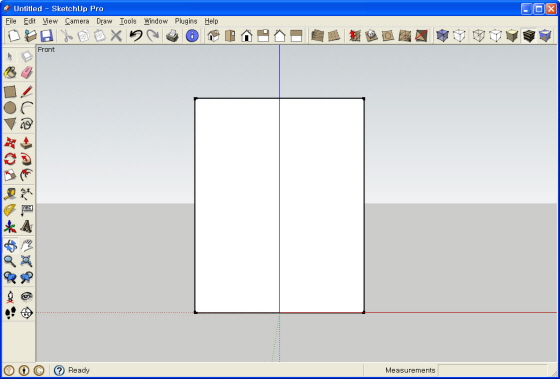Enable Monochrome face style
The height and width of the screenshot is (379, 560).
545,36
